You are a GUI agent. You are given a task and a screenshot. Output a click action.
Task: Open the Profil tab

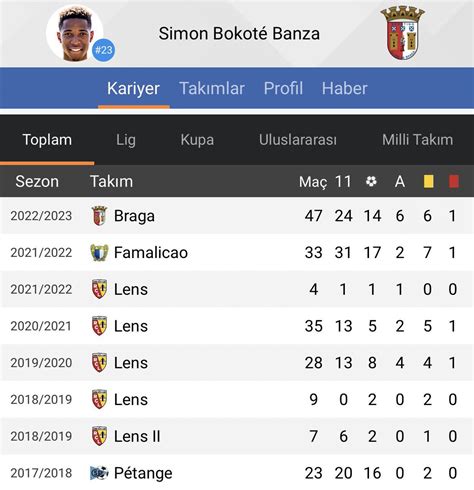283,88
